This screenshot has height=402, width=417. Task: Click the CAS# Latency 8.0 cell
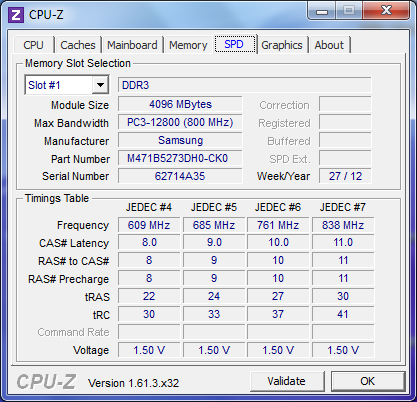(149, 242)
